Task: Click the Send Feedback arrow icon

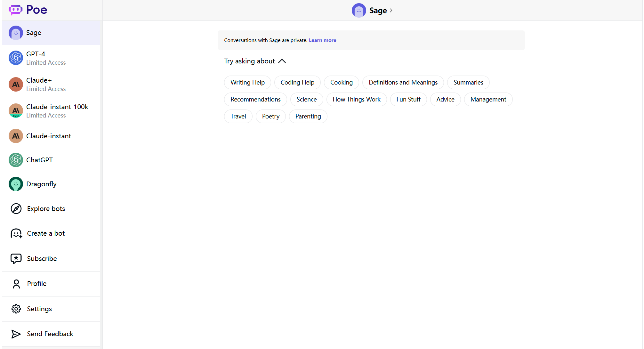Action: [16, 334]
